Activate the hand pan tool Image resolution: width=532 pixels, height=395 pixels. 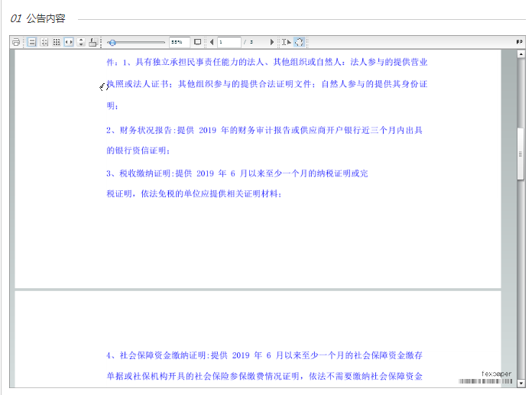[x=299, y=42]
